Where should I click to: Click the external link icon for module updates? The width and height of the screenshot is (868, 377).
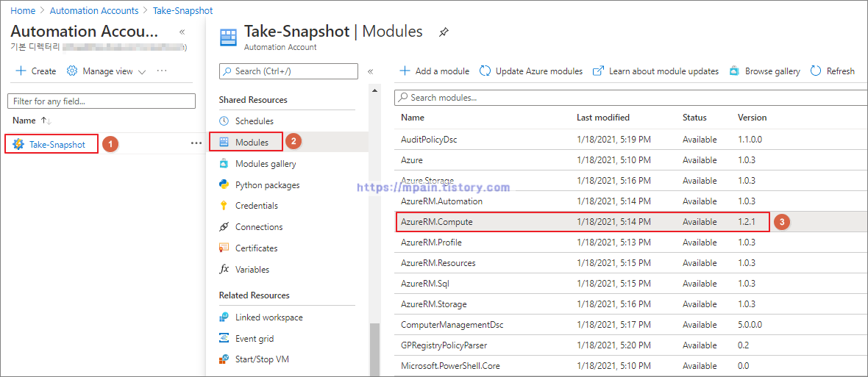(x=598, y=71)
